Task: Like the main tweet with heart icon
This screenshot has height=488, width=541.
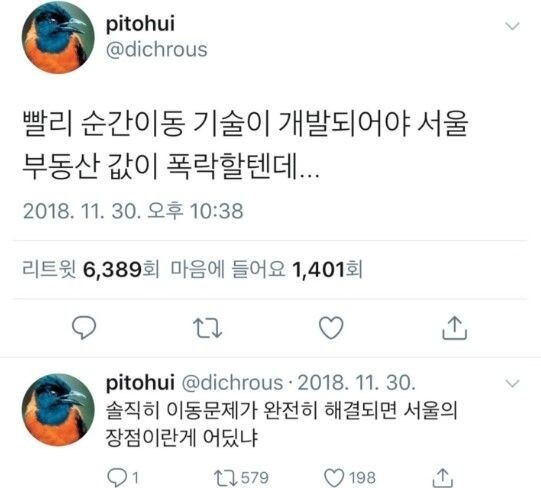Action: [x=331, y=327]
